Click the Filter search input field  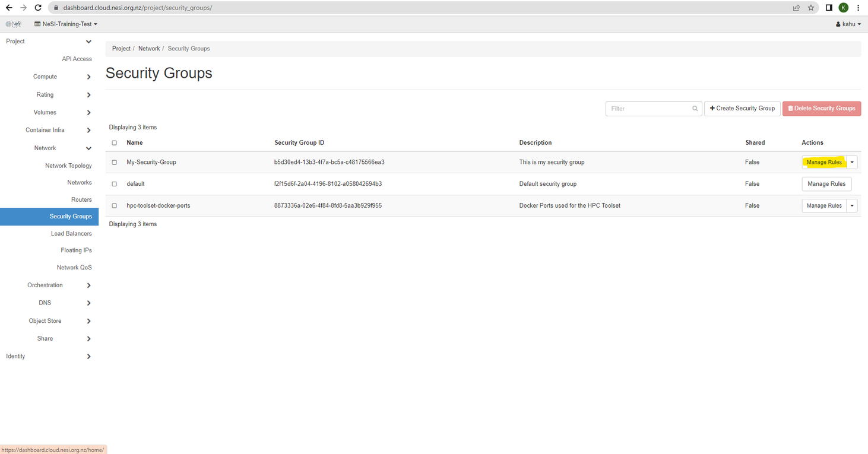650,109
